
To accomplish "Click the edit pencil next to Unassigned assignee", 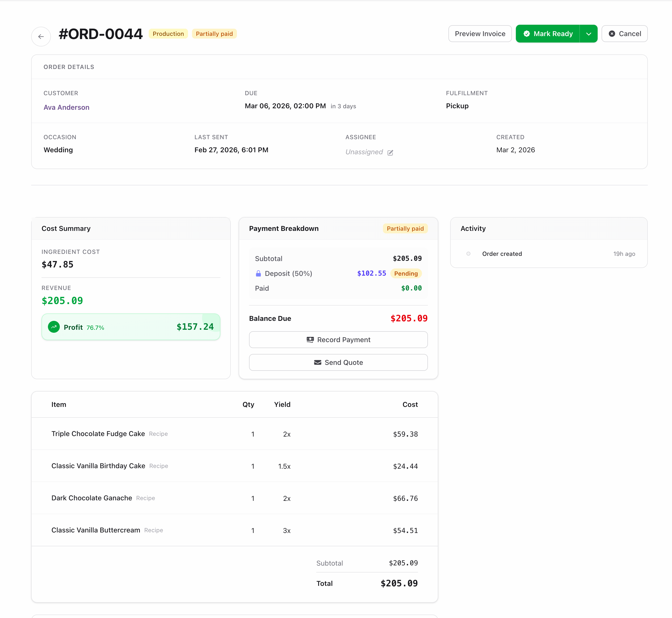I will 391,153.
